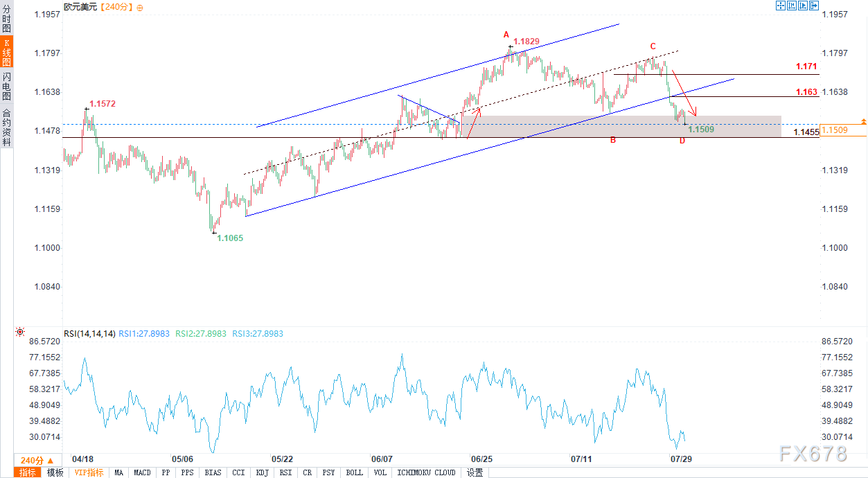Toggle the VOL indicator
Screen dimensions: 868x478
coord(380,472)
